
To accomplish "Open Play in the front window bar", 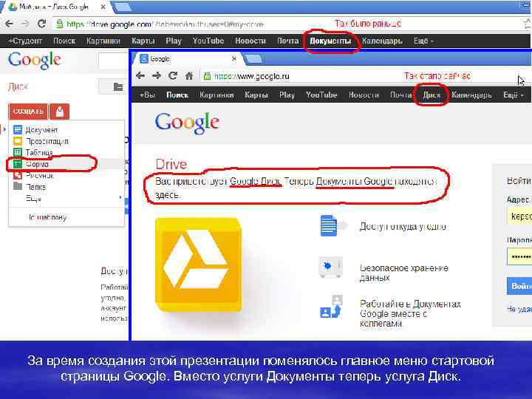I will (x=287, y=95).
